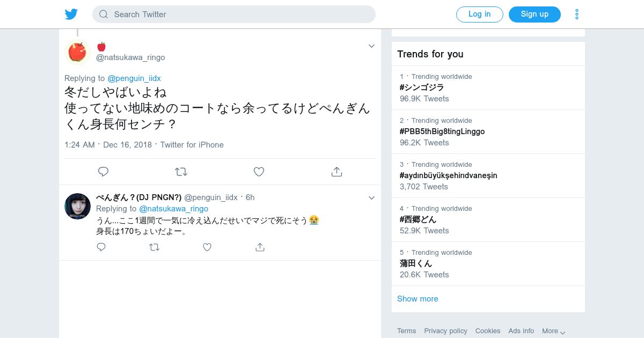The width and height of the screenshot is (644, 338).
Task: Like the penguin_iidx reply
Action: coord(207,247)
